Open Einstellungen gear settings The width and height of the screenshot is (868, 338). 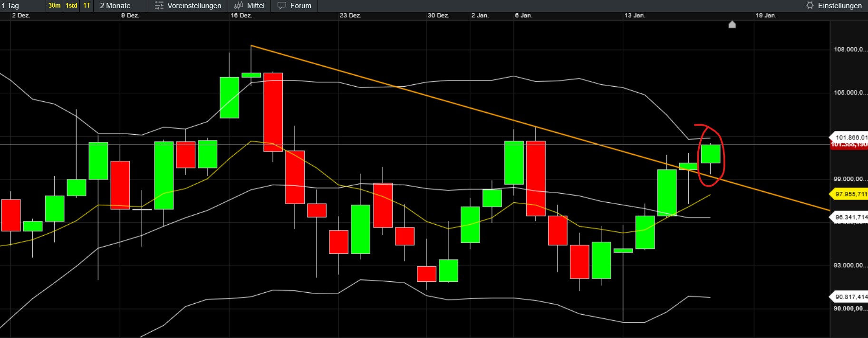pyautogui.click(x=834, y=6)
